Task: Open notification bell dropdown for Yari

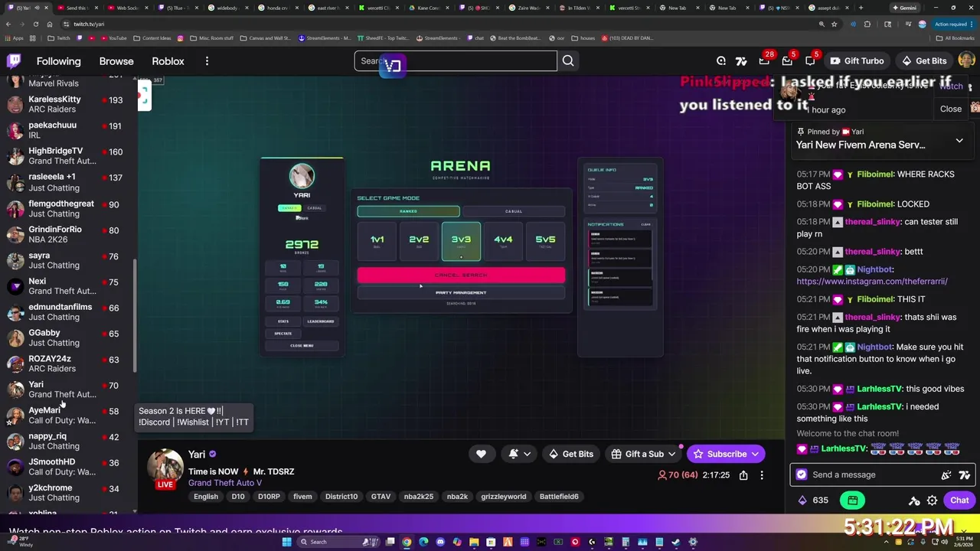Action: click(520, 454)
